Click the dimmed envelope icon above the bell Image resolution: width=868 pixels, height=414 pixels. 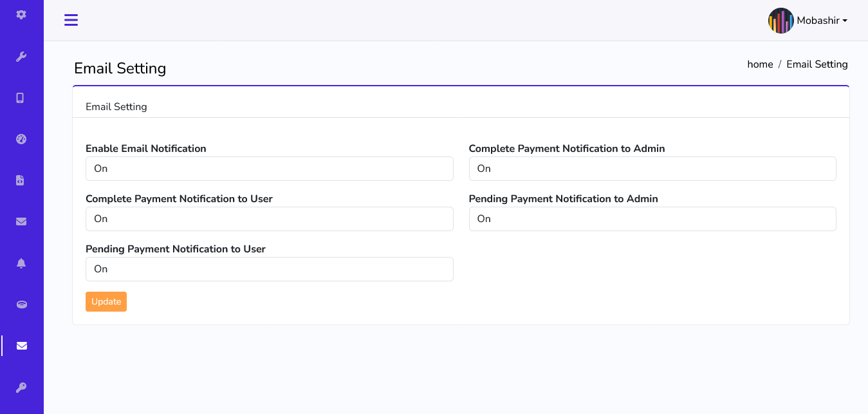(21, 221)
